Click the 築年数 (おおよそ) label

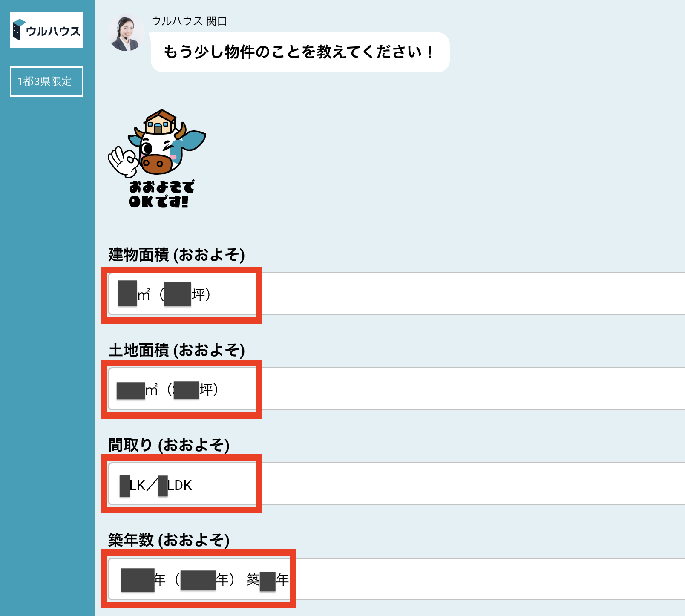169,540
